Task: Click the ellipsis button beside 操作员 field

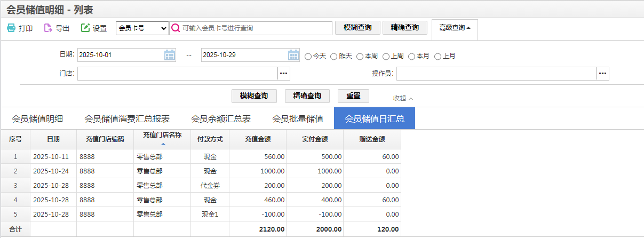Action: coord(602,73)
